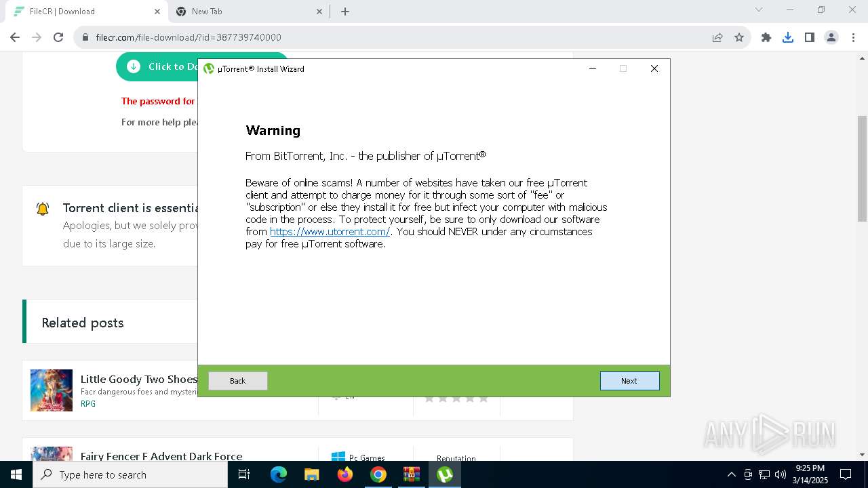This screenshot has width=868, height=488.
Task: Click the Pc Games Windows icon
Action: pyautogui.click(x=338, y=457)
